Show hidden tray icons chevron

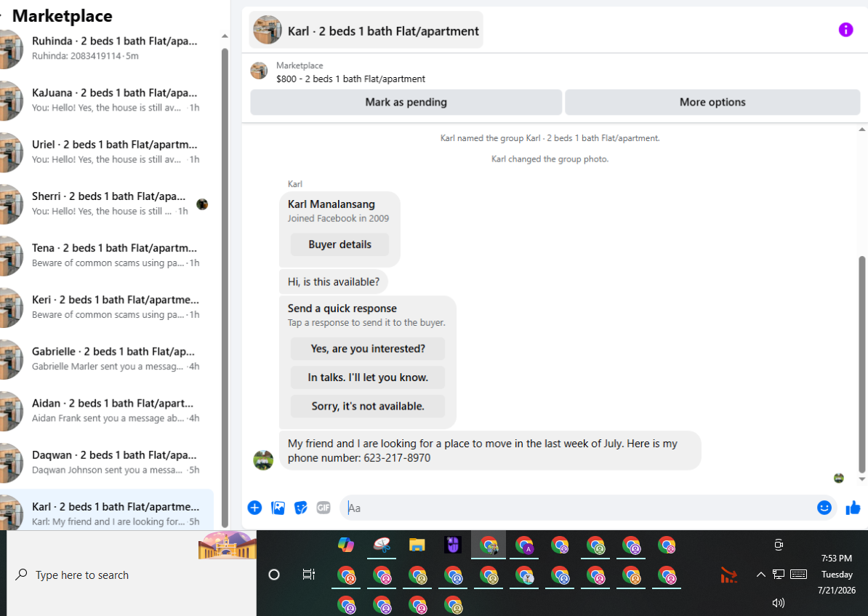pyautogui.click(x=760, y=575)
